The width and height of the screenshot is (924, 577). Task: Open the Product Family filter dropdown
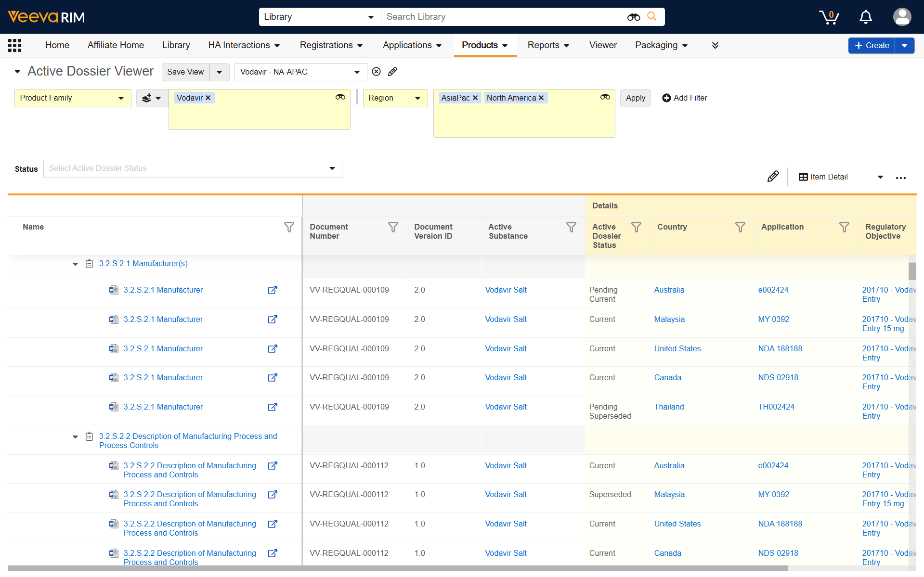tap(73, 98)
